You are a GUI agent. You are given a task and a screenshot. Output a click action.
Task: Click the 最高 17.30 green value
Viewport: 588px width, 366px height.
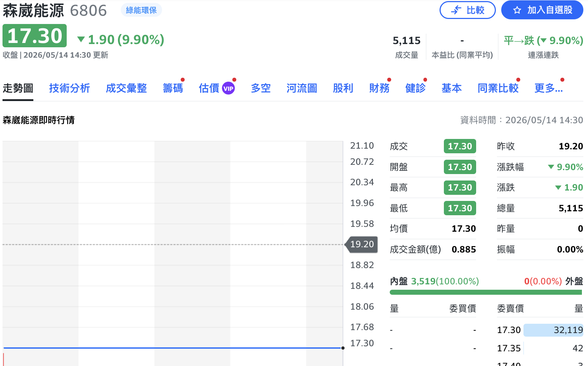pyautogui.click(x=460, y=187)
